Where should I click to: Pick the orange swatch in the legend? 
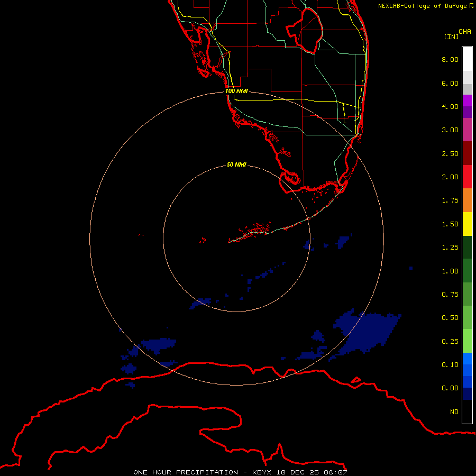[x=467, y=200]
